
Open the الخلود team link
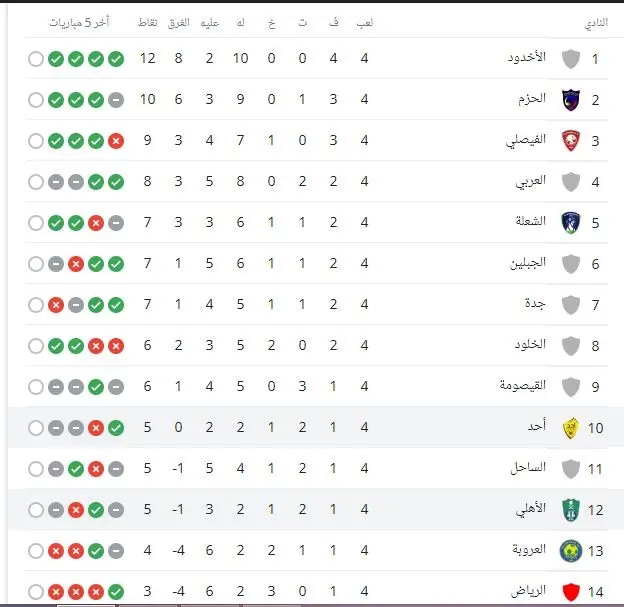tap(530, 344)
